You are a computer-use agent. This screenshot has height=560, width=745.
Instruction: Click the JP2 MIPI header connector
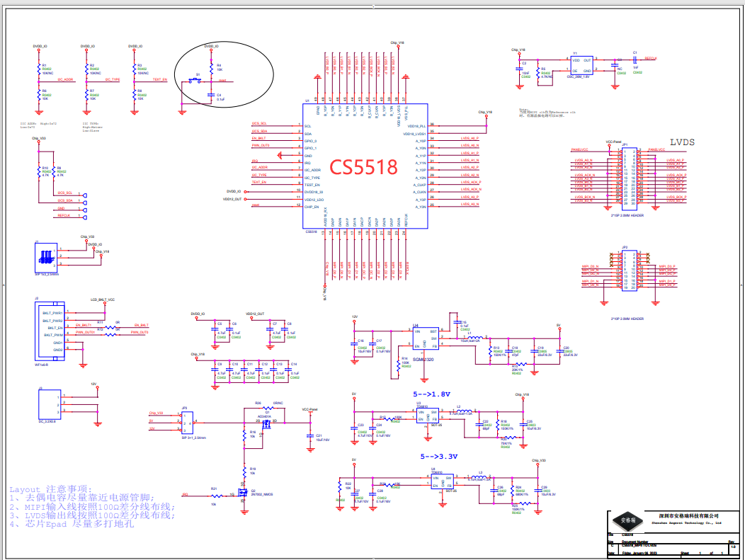click(x=627, y=270)
